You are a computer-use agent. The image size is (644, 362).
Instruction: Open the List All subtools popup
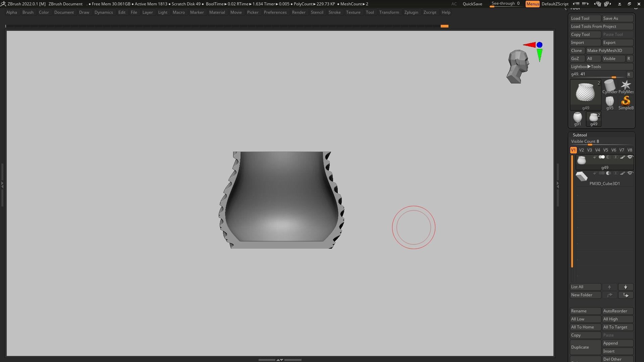[x=585, y=287]
